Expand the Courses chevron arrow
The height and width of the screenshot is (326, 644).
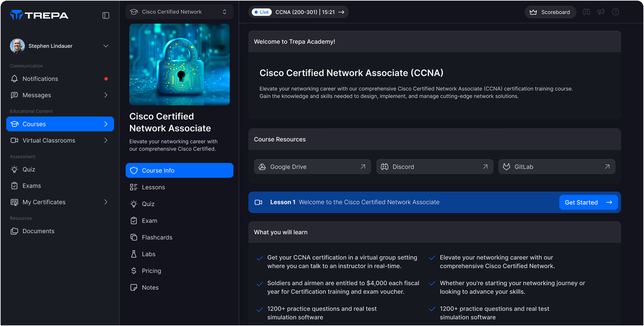coord(106,124)
